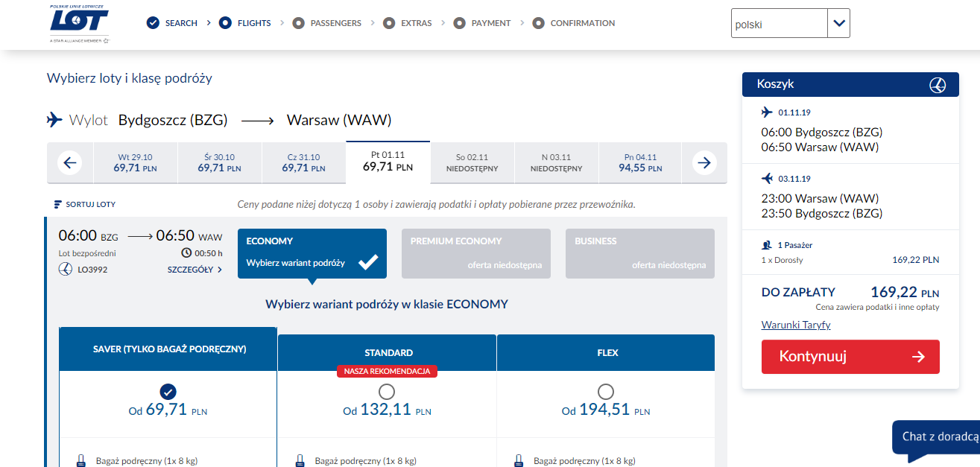Click the passenger seat icon in basket
Screen dimensions: 980x467
pyautogui.click(x=767, y=244)
